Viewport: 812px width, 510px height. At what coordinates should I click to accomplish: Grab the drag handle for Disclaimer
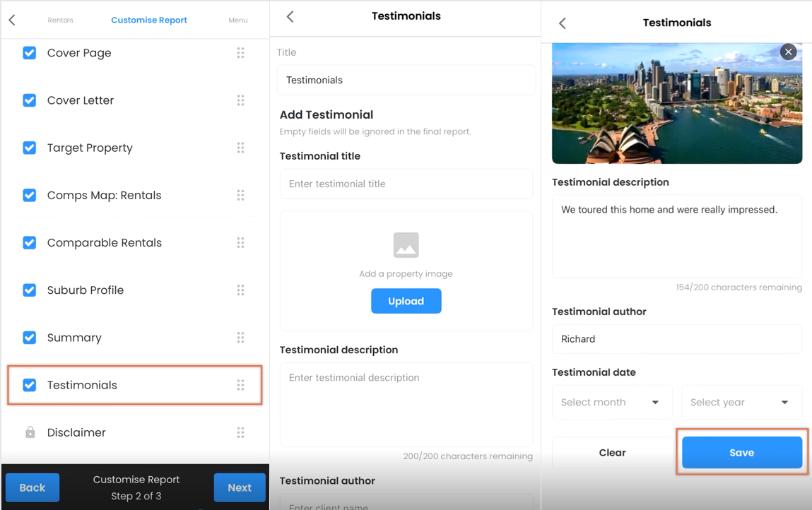[x=240, y=432]
